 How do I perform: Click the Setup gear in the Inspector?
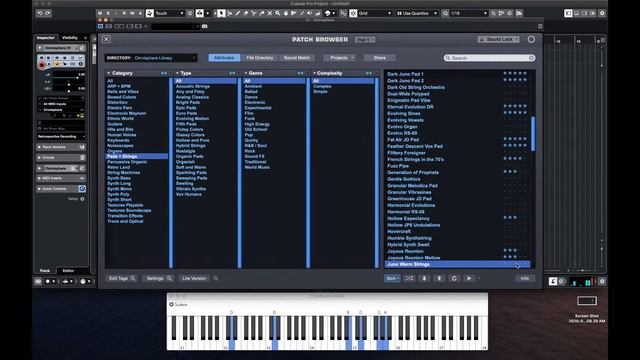(82, 199)
